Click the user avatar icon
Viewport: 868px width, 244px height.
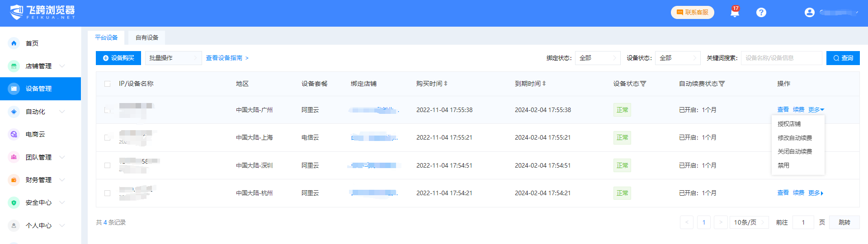pyautogui.click(x=810, y=13)
